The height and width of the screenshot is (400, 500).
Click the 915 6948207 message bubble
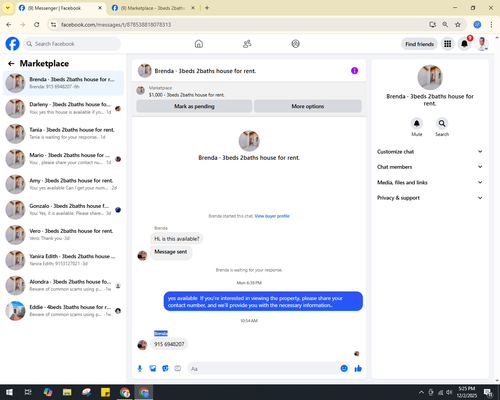(x=169, y=344)
